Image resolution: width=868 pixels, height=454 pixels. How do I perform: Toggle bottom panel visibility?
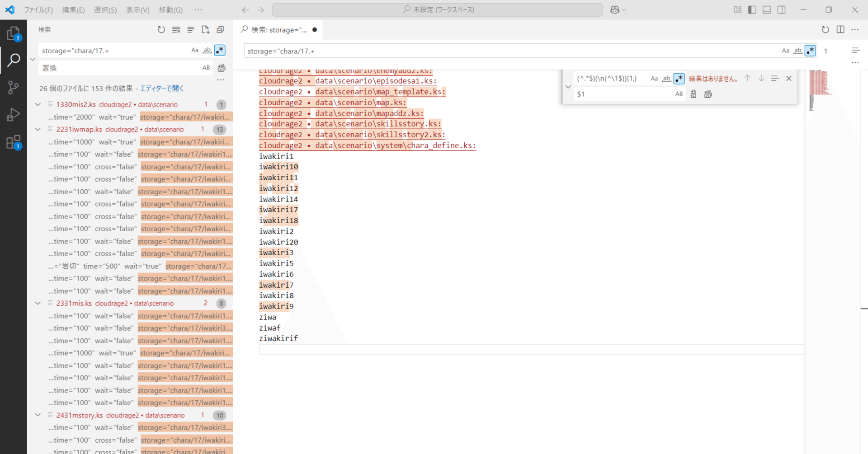coord(767,9)
